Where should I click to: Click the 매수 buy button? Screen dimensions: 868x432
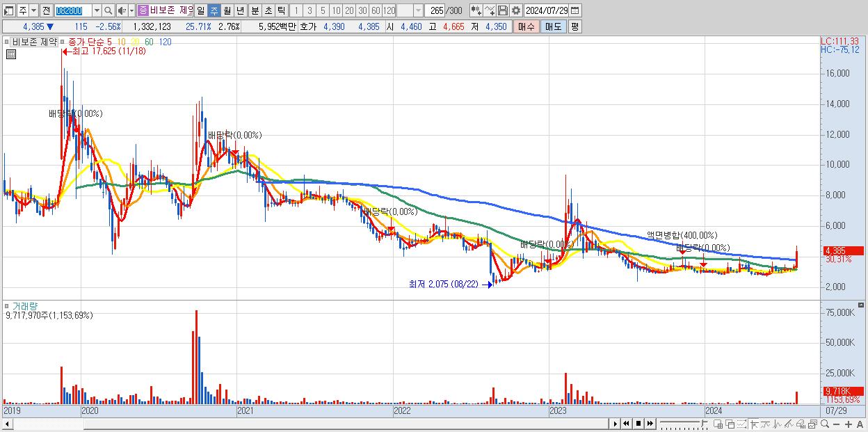(527, 26)
